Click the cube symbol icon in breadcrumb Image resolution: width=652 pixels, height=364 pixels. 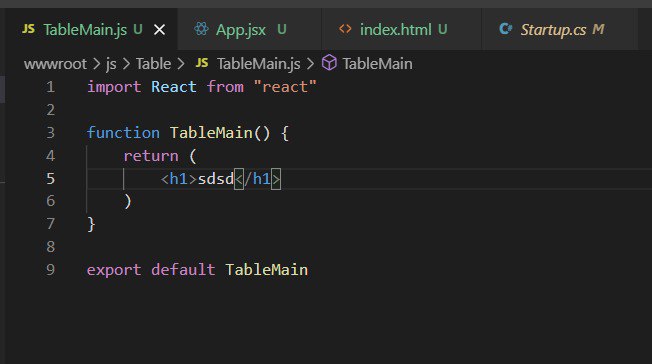(329, 63)
